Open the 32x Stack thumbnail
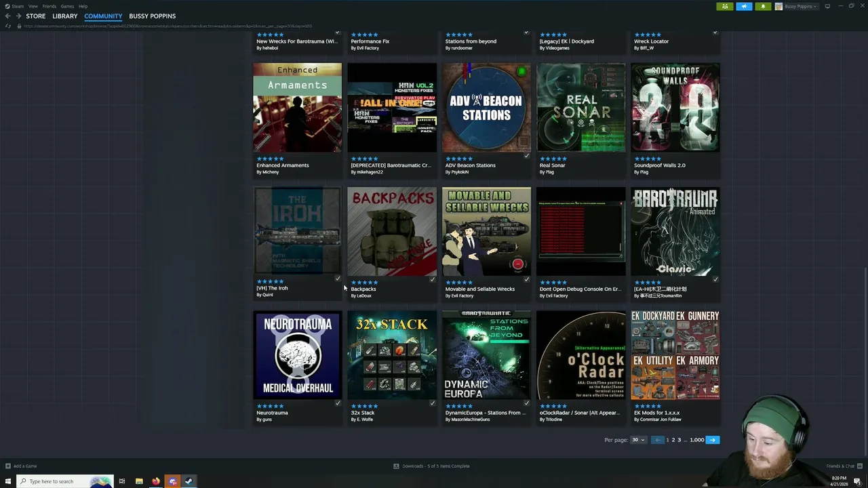The width and height of the screenshot is (868, 488). (392, 355)
